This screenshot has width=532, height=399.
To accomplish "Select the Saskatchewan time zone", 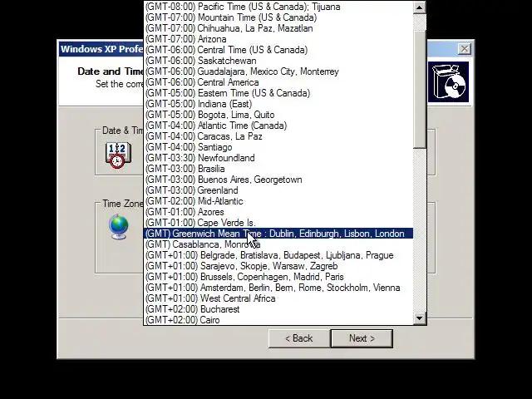I will pyautogui.click(x=278, y=61).
